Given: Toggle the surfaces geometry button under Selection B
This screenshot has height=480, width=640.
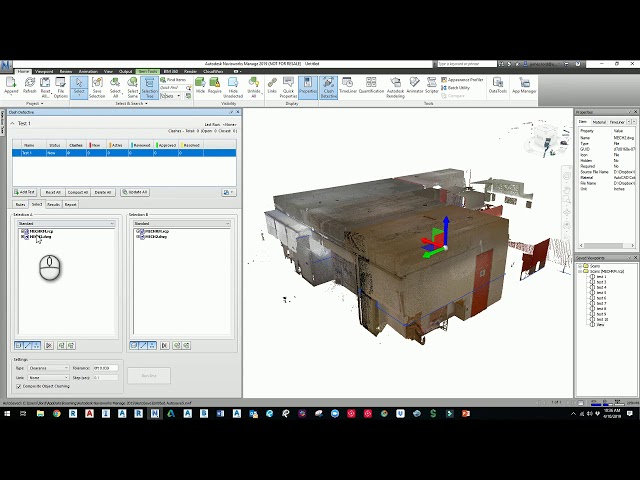Looking at the screenshot, I should 134,346.
